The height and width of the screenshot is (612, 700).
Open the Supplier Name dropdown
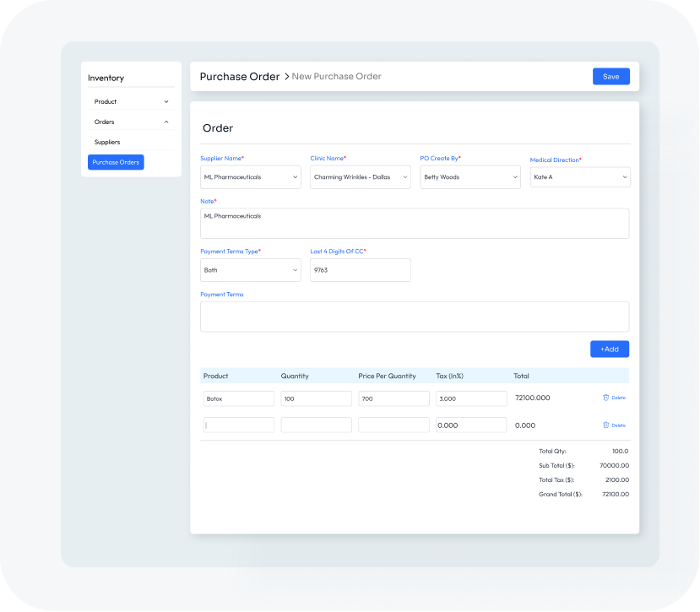tap(250, 177)
